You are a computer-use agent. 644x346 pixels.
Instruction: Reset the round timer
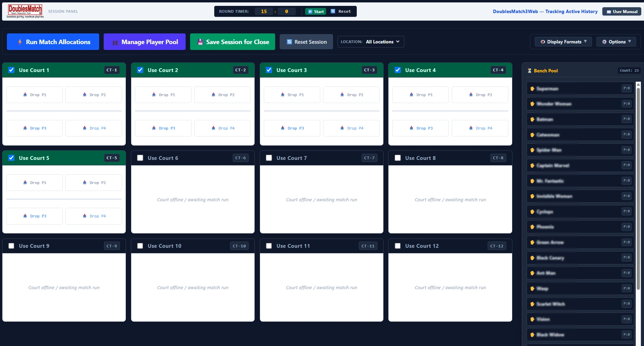click(x=341, y=11)
